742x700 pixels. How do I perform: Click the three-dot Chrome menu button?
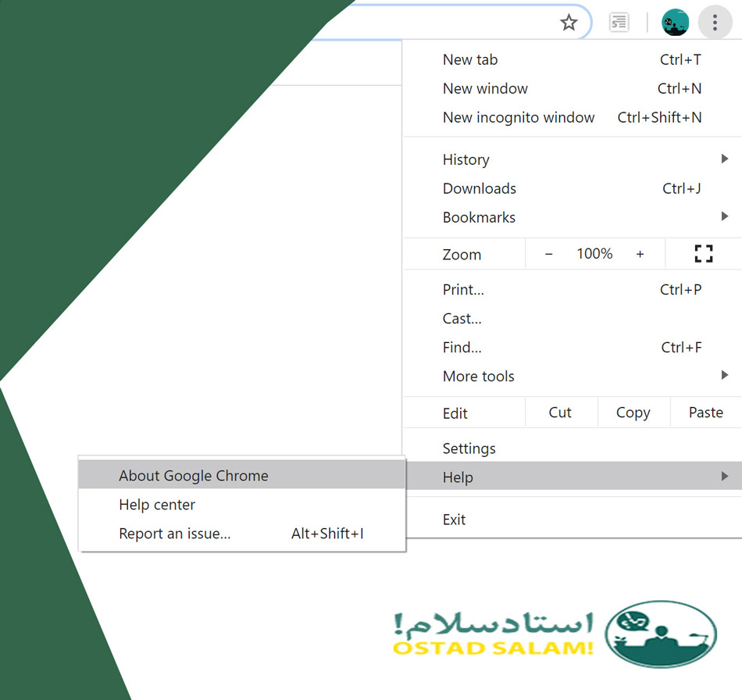715,23
